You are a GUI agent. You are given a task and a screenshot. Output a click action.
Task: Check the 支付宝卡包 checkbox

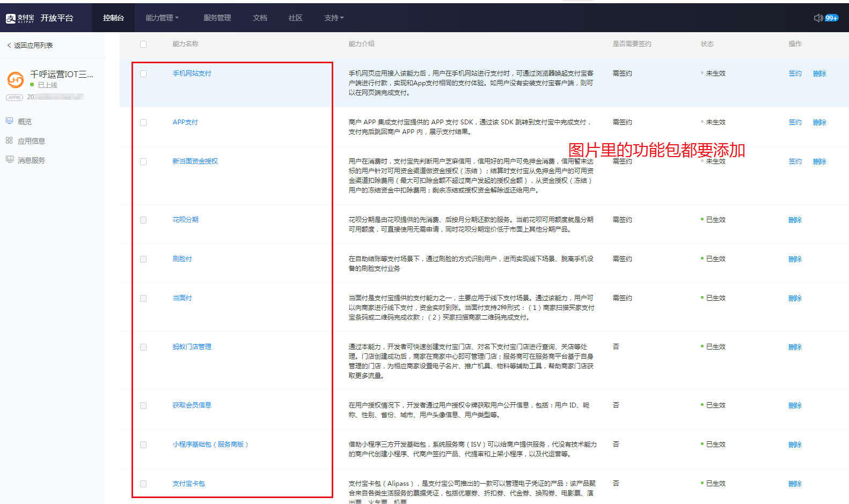pos(143,484)
